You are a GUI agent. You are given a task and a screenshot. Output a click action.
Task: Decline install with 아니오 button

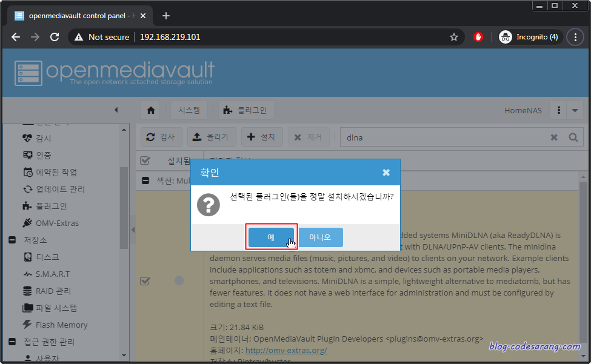[x=320, y=237]
